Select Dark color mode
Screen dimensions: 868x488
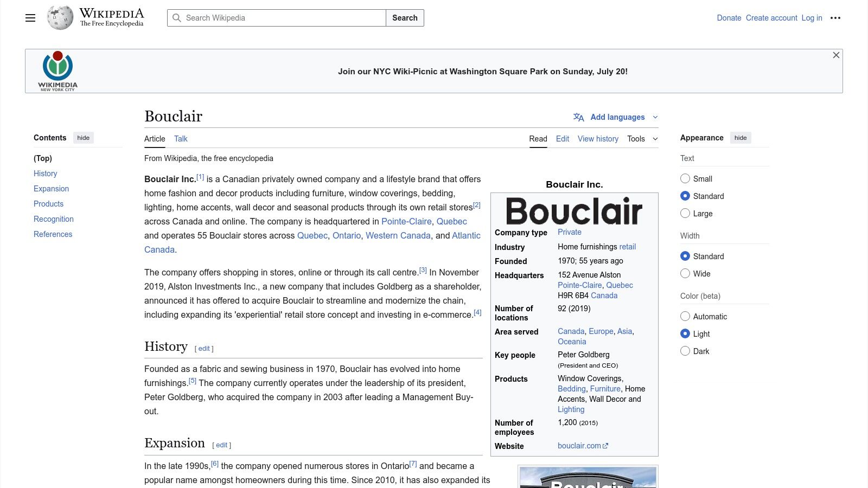tap(685, 351)
